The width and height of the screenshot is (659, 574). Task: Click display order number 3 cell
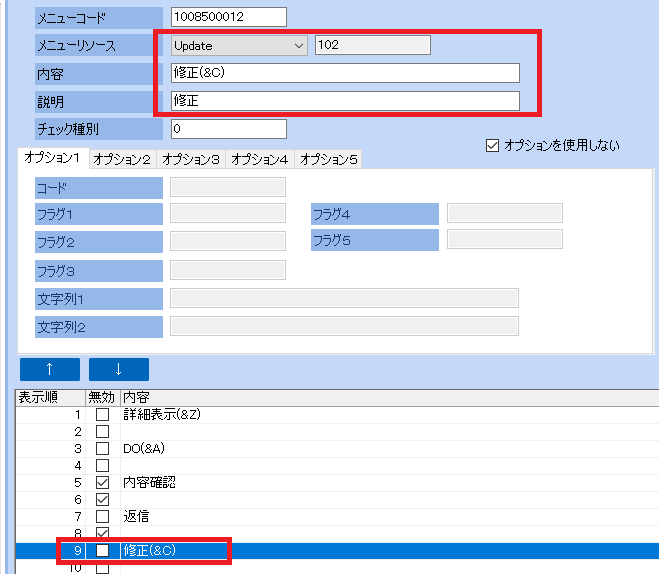(50, 449)
